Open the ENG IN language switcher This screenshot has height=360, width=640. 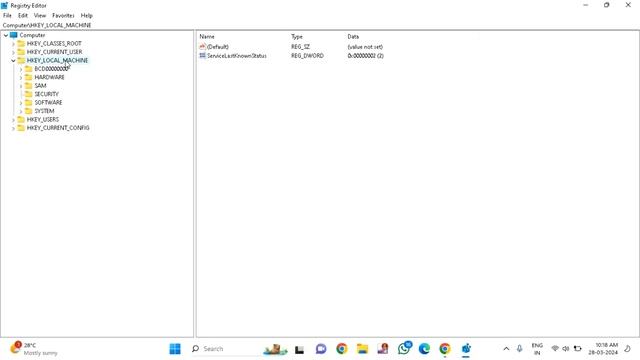coord(537,349)
